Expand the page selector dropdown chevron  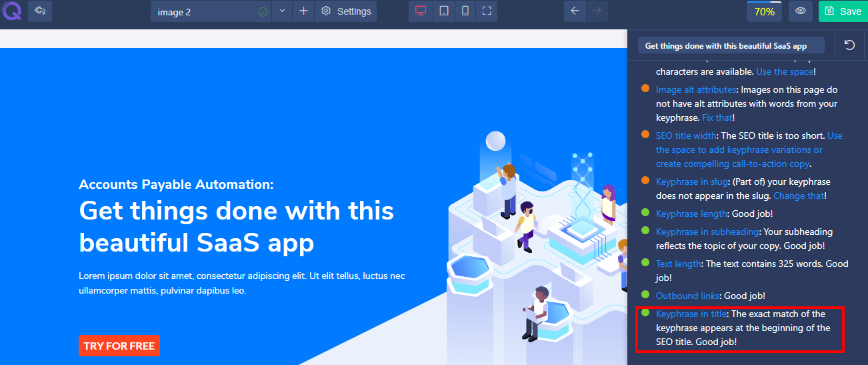click(282, 11)
